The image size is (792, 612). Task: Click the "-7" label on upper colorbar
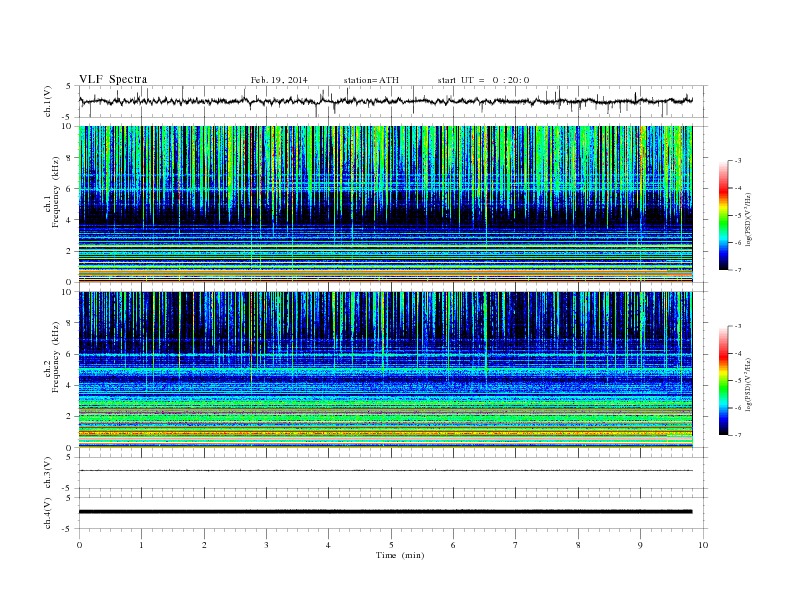pos(738,270)
